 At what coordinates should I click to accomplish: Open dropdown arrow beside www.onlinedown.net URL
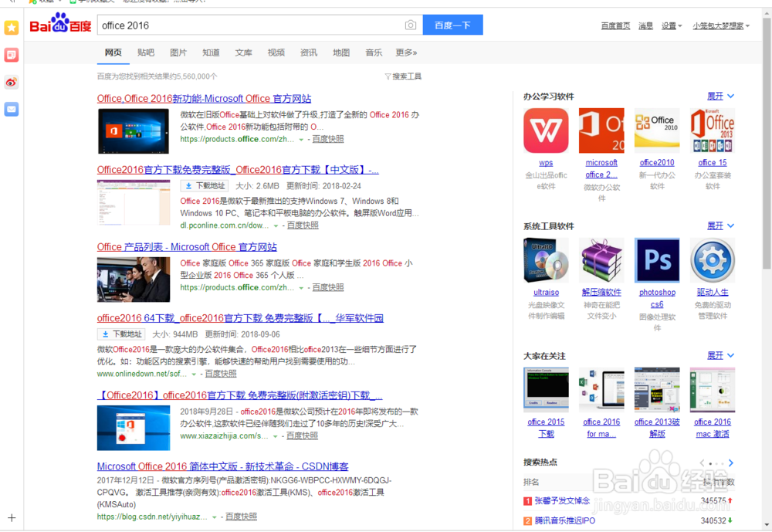194,374
